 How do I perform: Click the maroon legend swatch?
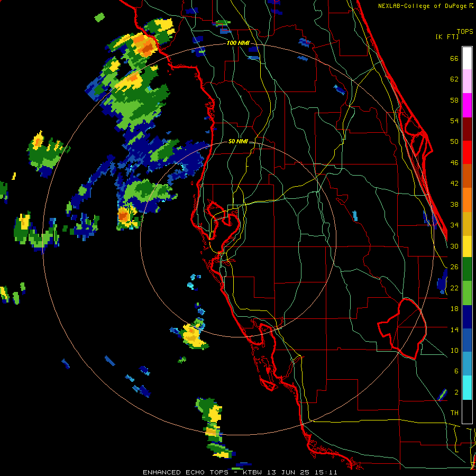click(467, 129)
